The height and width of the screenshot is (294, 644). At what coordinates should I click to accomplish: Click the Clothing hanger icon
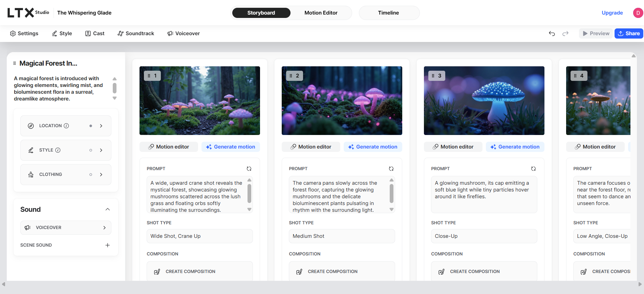31,175
